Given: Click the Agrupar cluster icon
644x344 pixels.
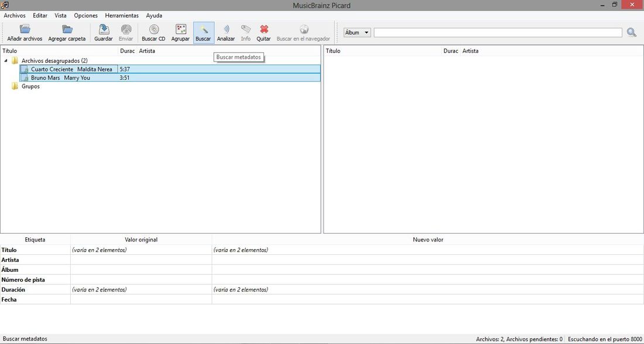Looking at the screenshot, I should coord(181,29).
